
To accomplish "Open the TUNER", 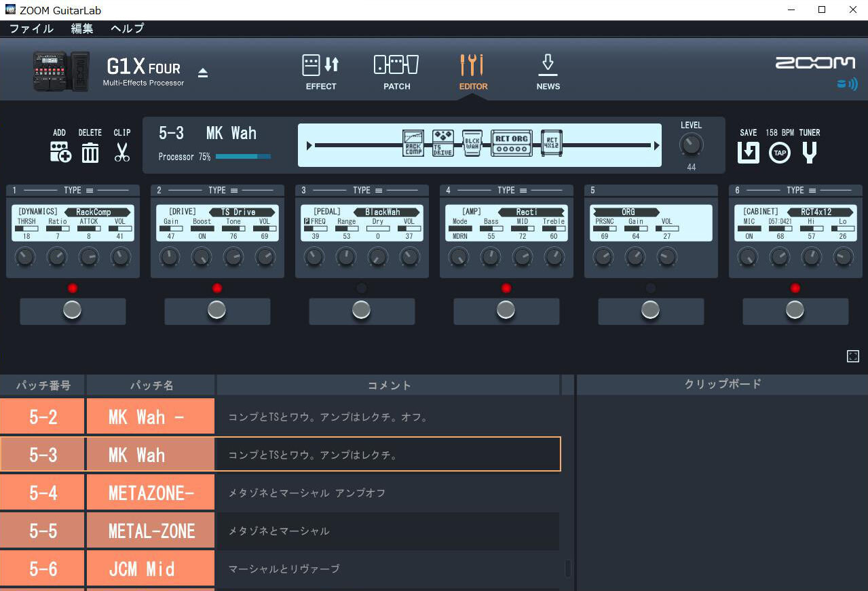I will [809, 153].
